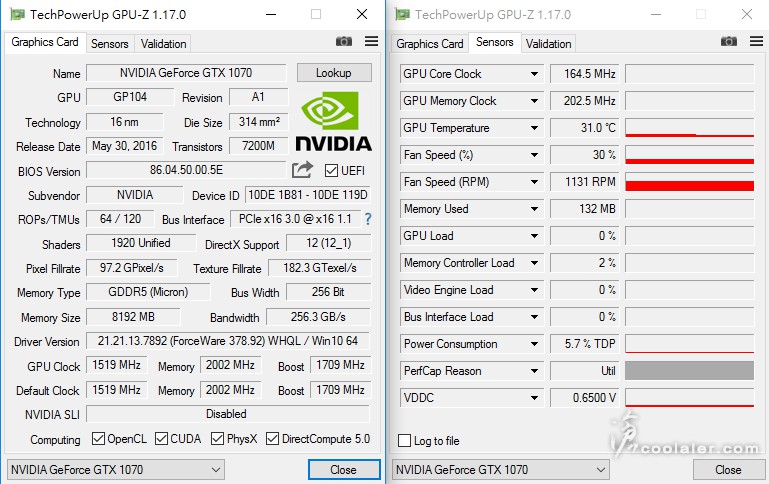The width and height of the screenshot is (769, 484).
Task: Click the BIOS Version field 86.04.50.00.5E
Action: pos(186,170)
